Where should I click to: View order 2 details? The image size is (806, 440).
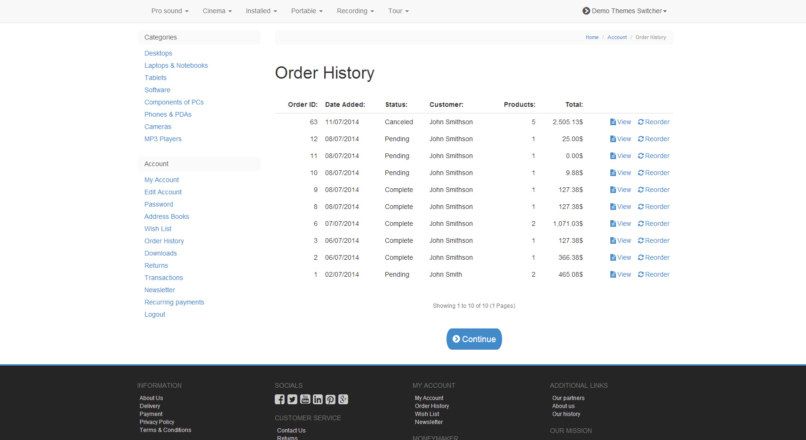click(x=620, y=258)
